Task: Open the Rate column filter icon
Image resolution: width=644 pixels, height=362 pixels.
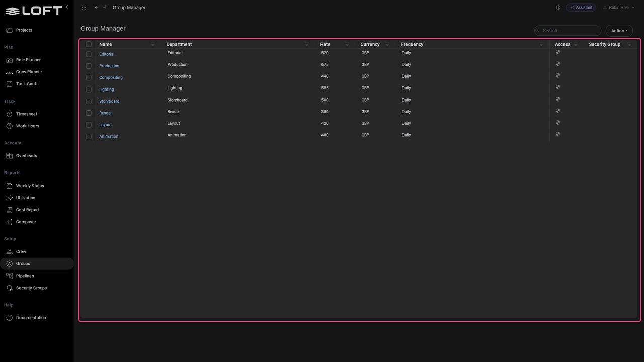Action: tap(347, 44)
